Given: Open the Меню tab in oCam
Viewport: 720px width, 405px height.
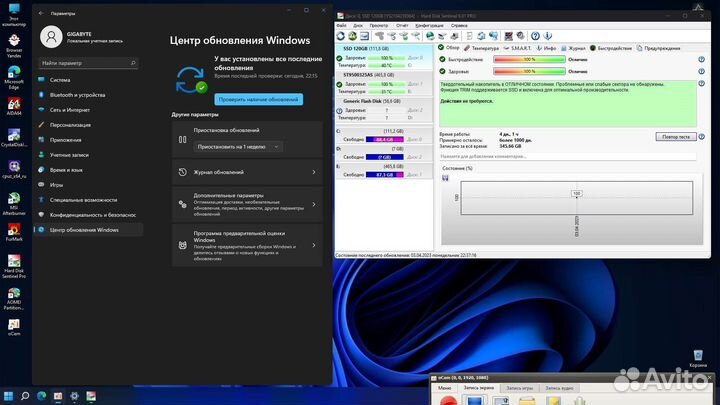Looking at the screenshot, I should coord(444,388).
